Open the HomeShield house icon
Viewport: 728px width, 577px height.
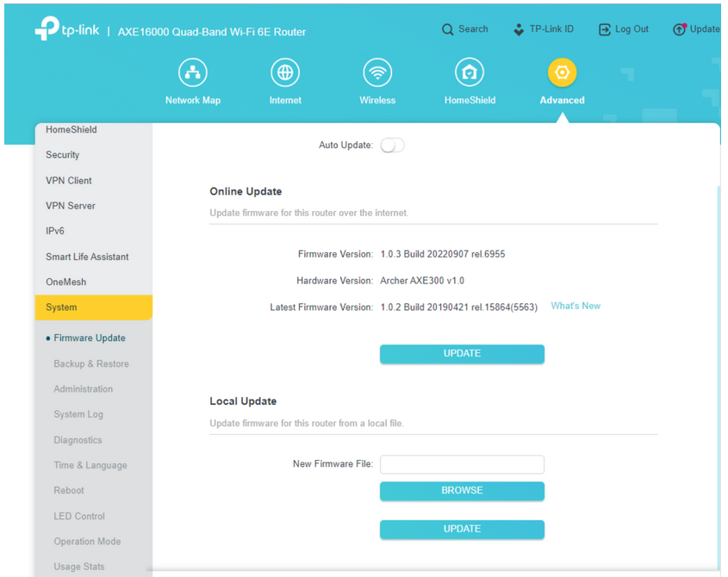click(470, 72)
